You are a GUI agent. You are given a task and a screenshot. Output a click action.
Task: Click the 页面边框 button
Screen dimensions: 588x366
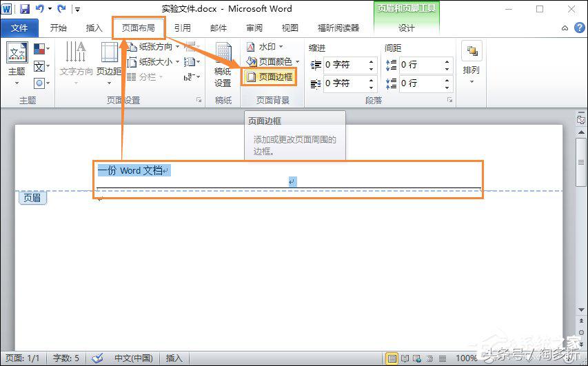pyautogui.click(x=269, y=77)
